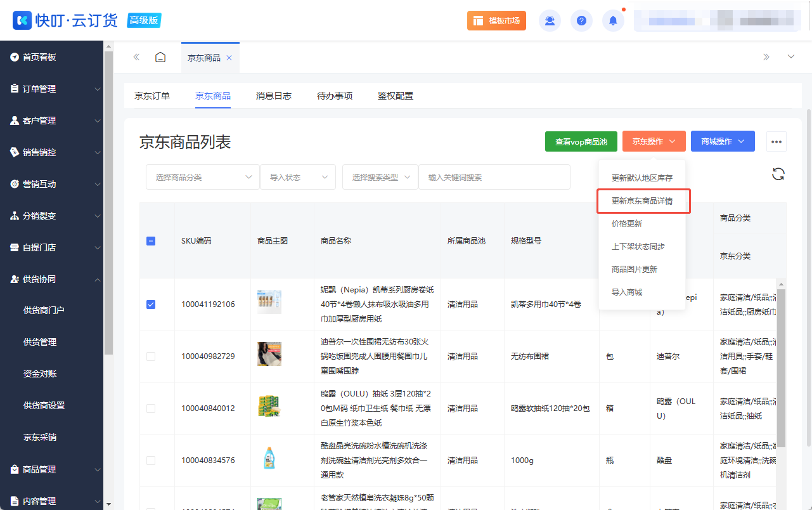Switch to the 待办事项 tab

tap(335, 96)
